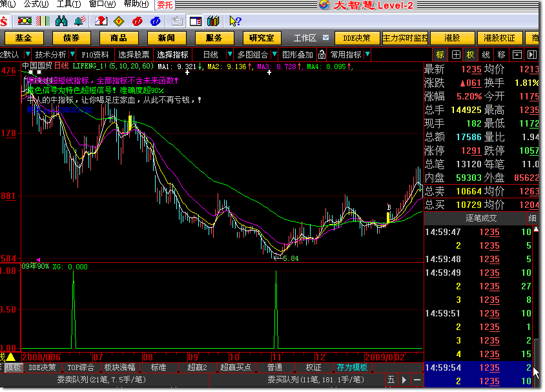Open the 帮助(H) menu
The height and width of the screenshot is (392, 545).
point(136,4)
